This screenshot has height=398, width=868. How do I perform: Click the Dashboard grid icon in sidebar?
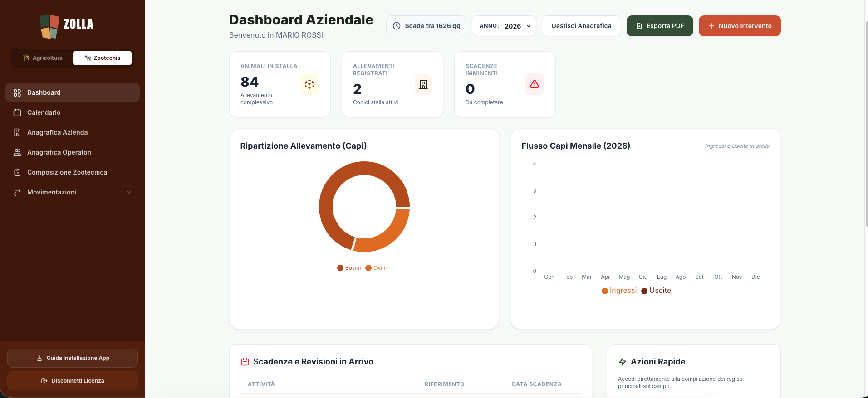[17, 92]
